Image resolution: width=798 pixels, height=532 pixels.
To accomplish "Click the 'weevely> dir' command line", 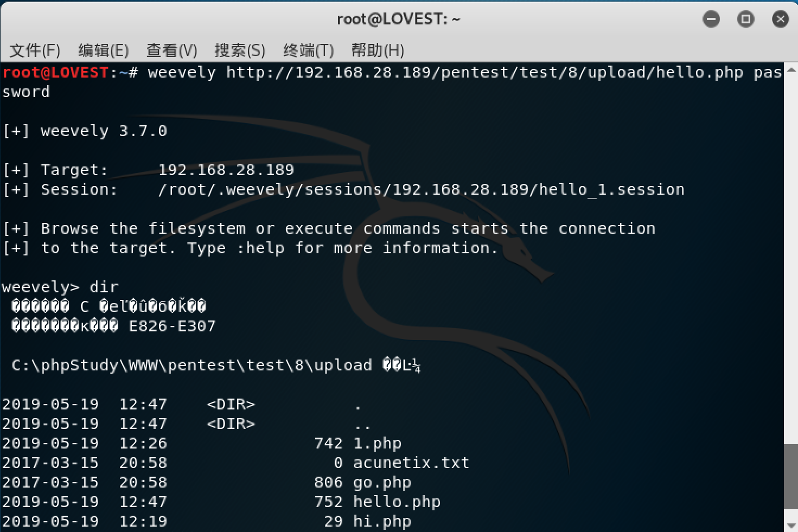I will coord(60,287).
